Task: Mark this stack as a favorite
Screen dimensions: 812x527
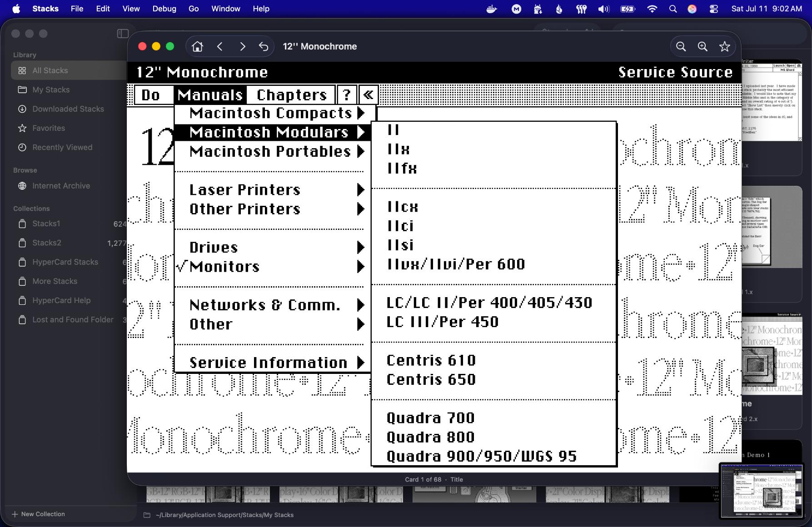Action: coord(725,46)
